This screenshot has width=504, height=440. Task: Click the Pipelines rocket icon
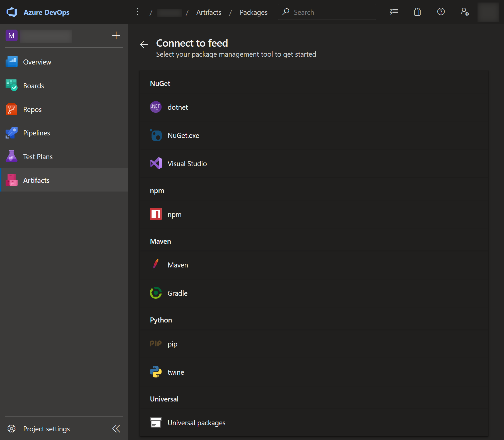click(11, 133)
